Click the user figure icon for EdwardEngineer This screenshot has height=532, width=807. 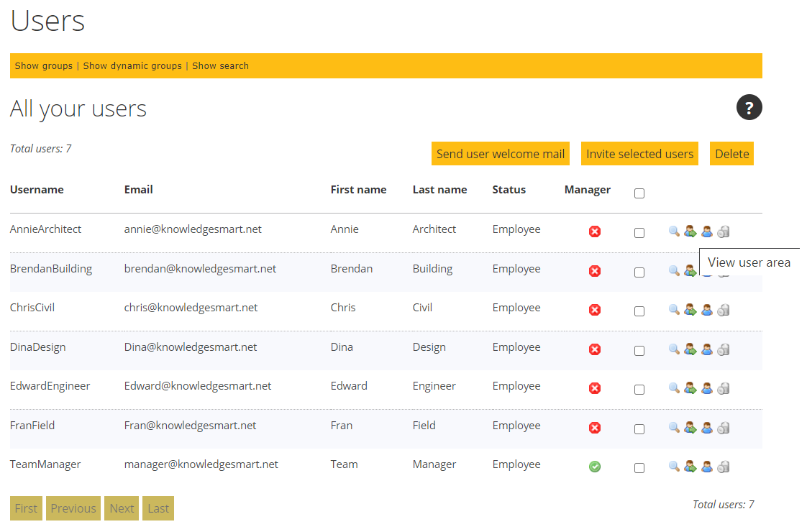coord(706,388)
